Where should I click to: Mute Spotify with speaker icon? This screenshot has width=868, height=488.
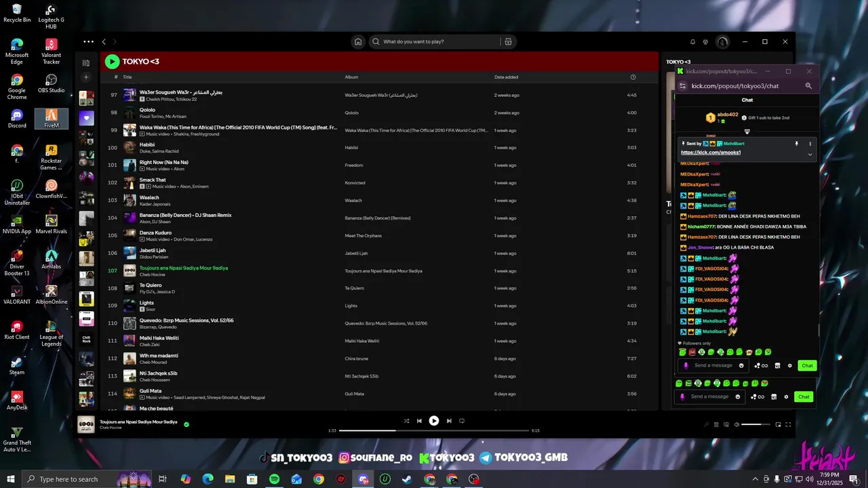[x=736, y=424]
